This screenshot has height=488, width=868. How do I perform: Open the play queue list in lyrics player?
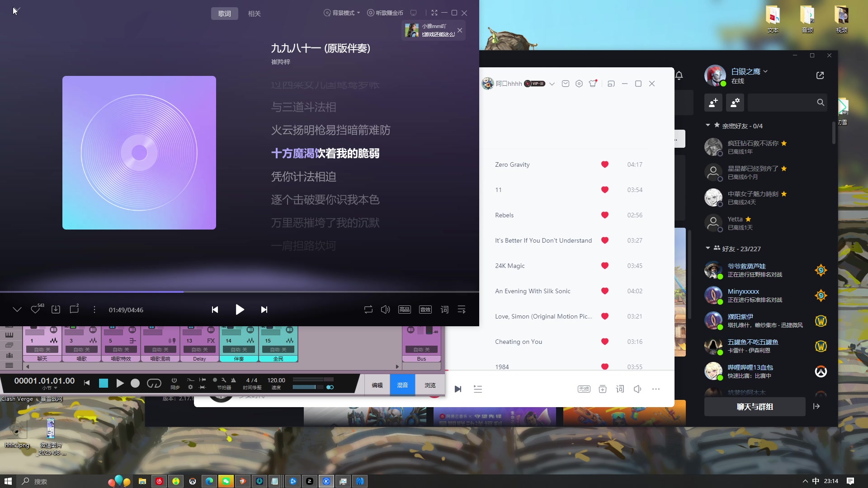pyautogui.click(x=462, y=310)
